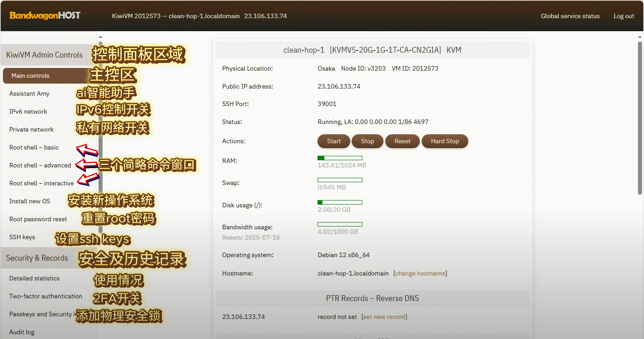Open Assistant Amy page

pyautogui.click(x=29, y=94)
